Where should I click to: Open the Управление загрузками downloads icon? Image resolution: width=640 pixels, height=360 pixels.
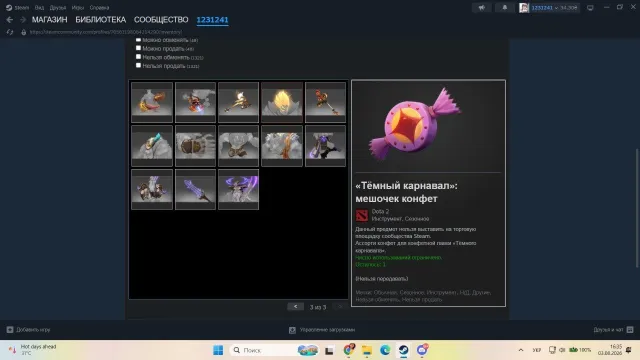[x=292, y=330]
